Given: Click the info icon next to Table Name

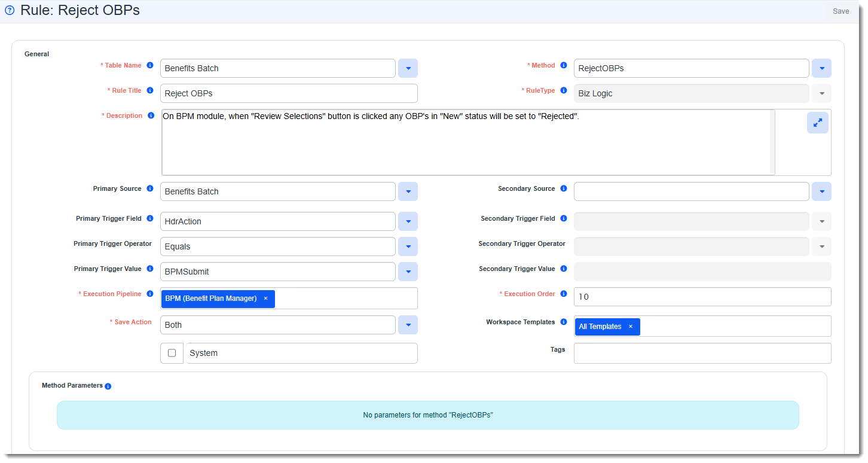Looking at the screenshot, I should click(x=150, y=65).
